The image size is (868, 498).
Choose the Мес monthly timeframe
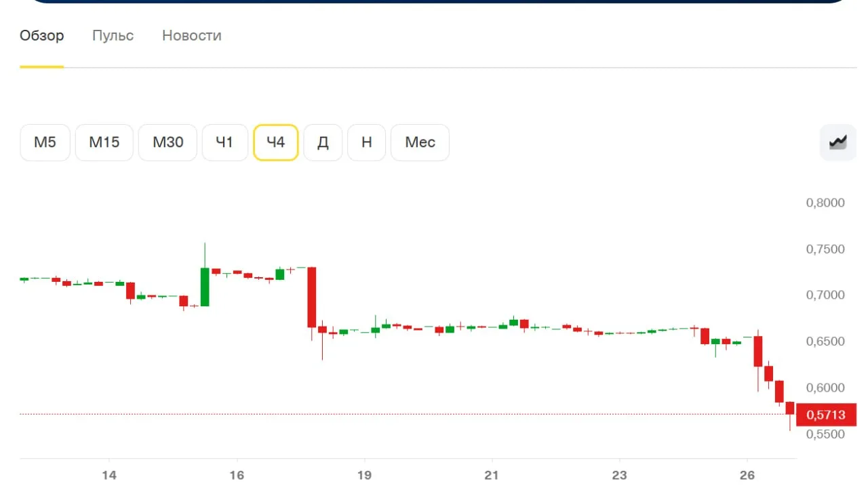pos(420,142)
